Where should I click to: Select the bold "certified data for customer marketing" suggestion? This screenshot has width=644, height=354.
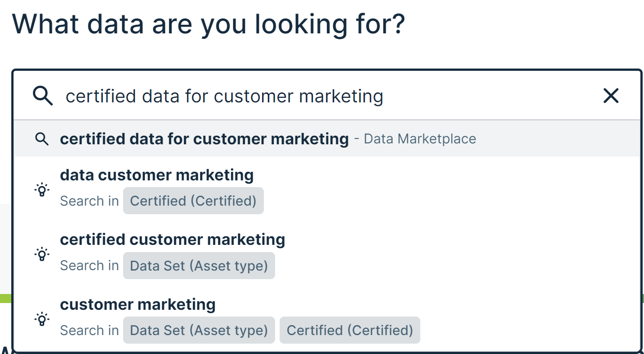coord(204,139)
